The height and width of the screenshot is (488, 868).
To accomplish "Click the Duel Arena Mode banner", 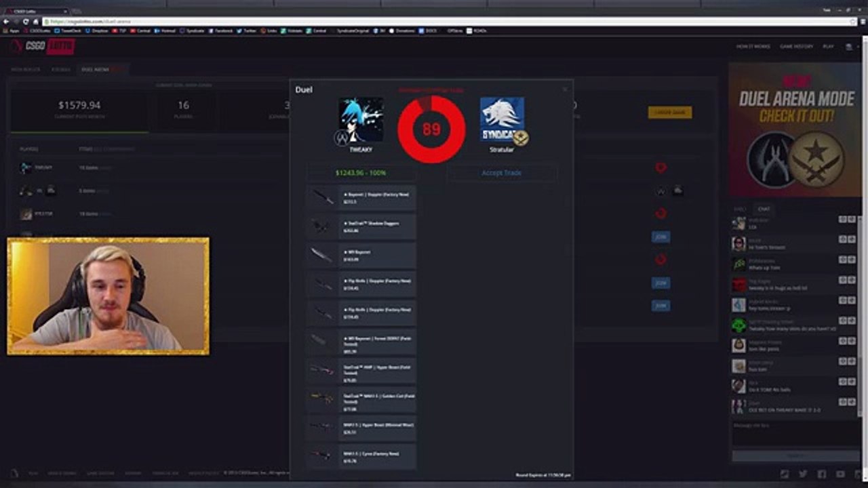I will point(796,129).
